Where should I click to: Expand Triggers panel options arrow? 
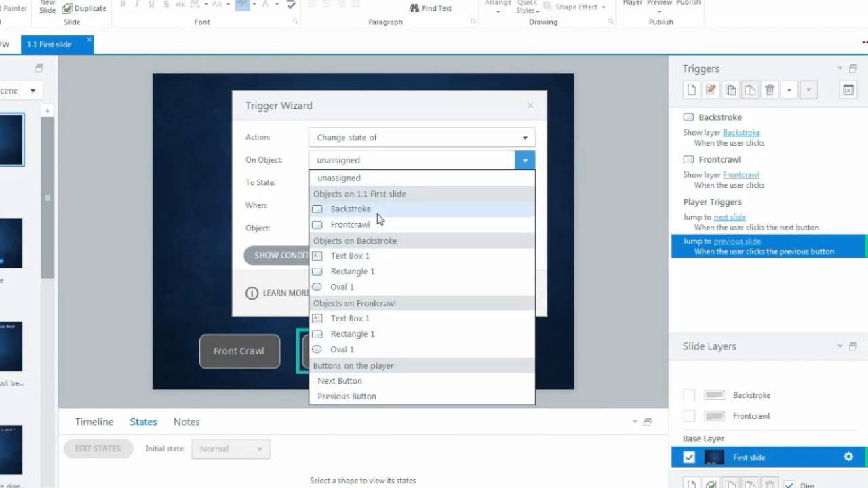click(840, 68)
